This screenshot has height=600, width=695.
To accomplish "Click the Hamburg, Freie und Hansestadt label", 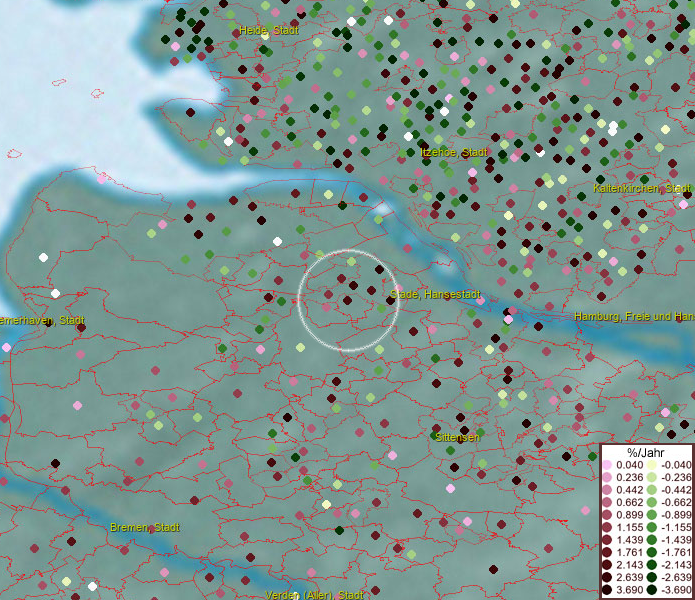I will [634, 316].
